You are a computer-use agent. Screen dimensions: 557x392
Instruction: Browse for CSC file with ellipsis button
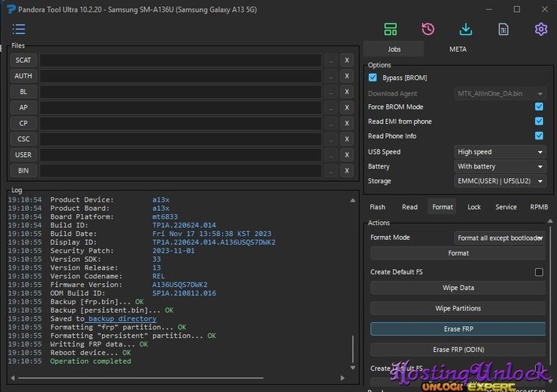[331, 139]
